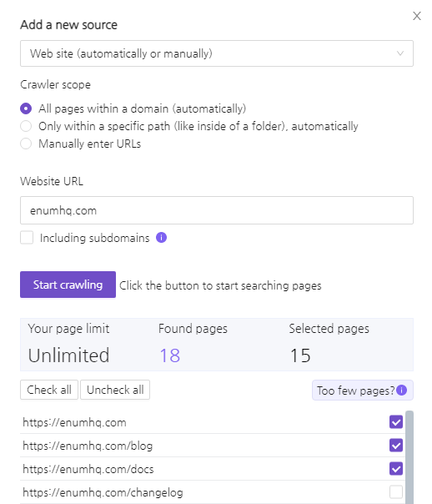
Task: Click the Check all button
Action: pyautogui.click(x=49, y=390)
